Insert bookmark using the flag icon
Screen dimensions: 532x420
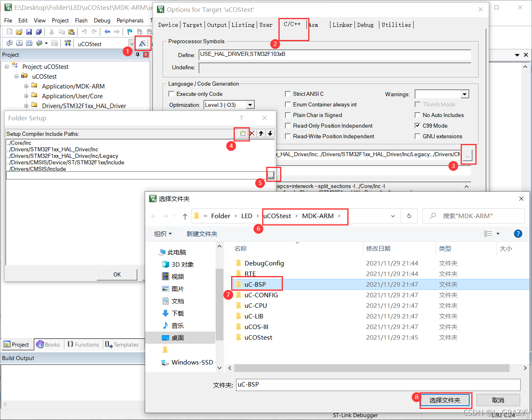pos(130,32)
